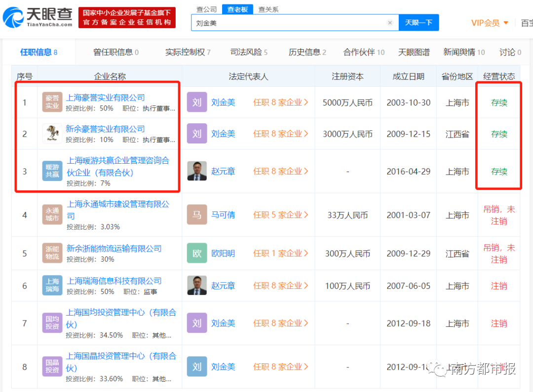The image size is (533, 392).
Task: Click 刘金美 name in the 上海豪誉实业 row
Action: [x=223, y=103]
